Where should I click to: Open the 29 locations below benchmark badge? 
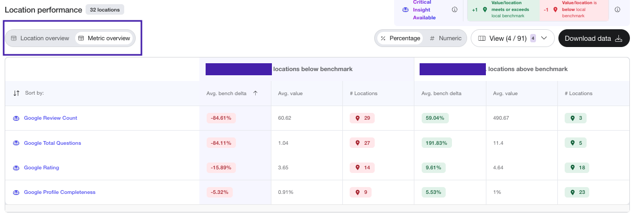(x=362, y=118)
